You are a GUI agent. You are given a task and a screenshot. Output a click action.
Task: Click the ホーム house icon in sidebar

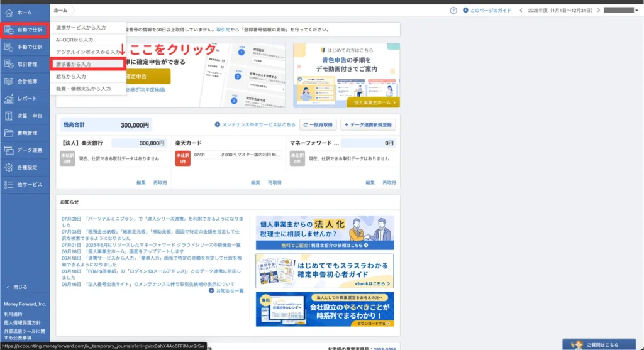tap(9, 12)
